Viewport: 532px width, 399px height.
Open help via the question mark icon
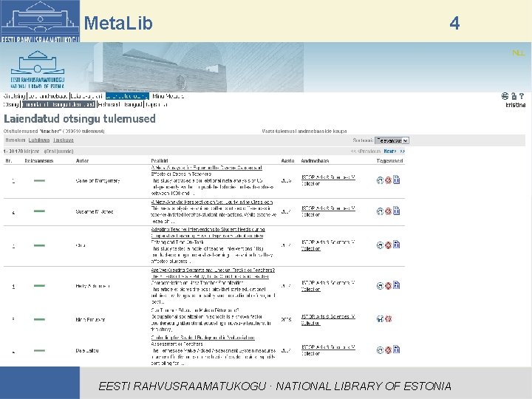click(x=522, y=96)
